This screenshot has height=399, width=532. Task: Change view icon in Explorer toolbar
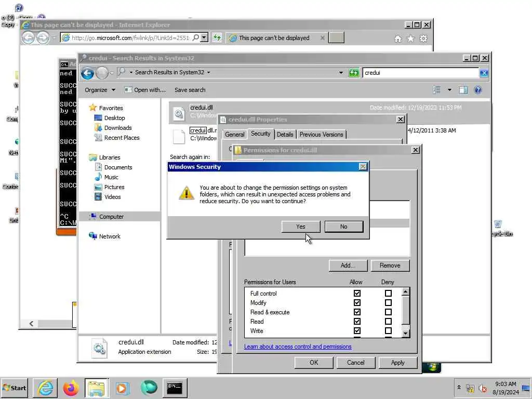pyautogui.click(x=436, y=90)
